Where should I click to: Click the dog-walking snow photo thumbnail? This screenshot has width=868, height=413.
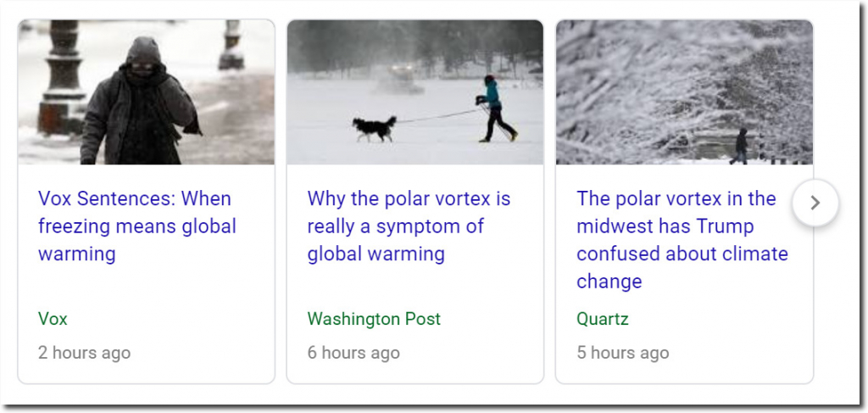coord(415,92)
